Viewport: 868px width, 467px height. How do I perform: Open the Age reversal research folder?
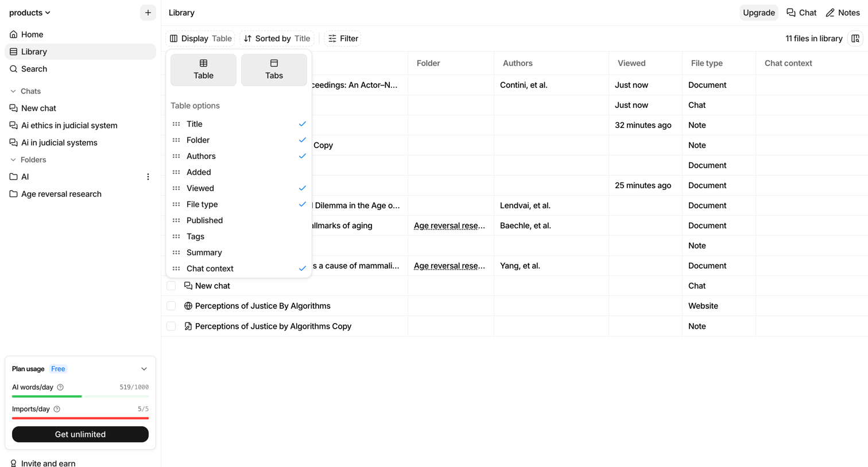[x=80, y=194]
